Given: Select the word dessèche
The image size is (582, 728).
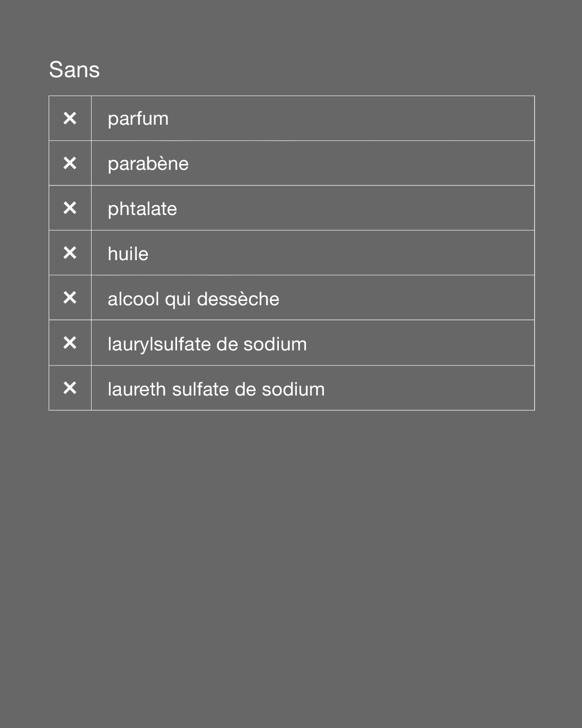Looking at the screenshot, I should (238, 299).
